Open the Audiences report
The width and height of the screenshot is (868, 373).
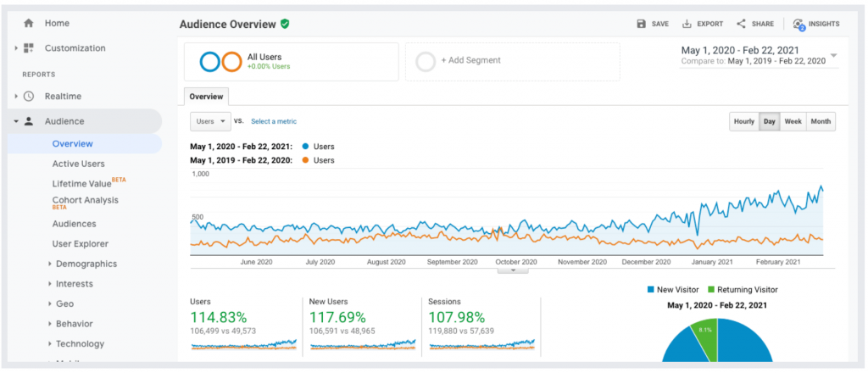pyautogui.click(x=75, y=224)
